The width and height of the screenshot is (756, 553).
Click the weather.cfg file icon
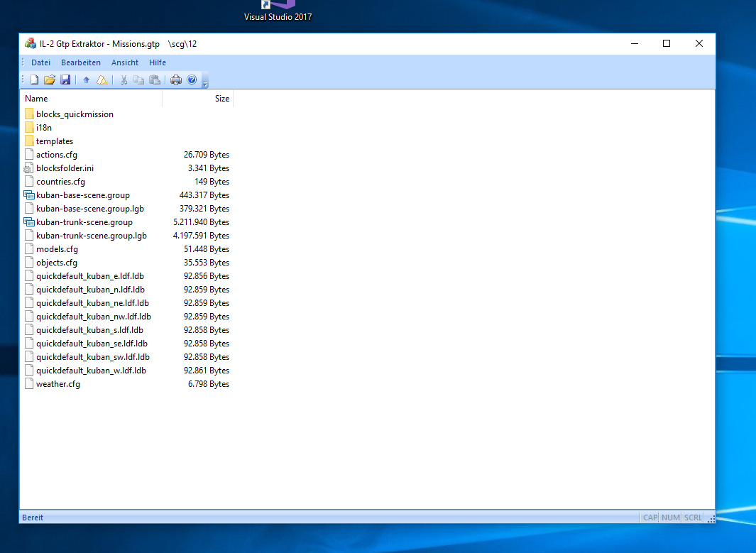[x=29, y=384]
